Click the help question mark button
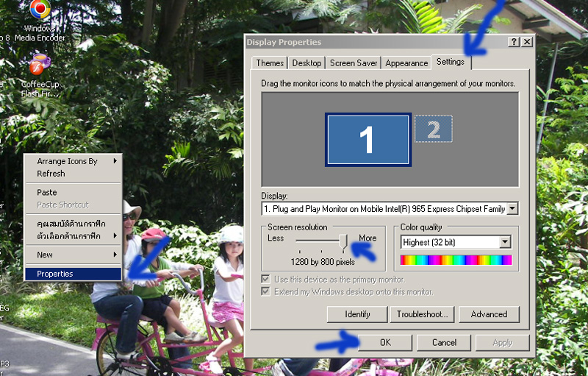Image resolution: width=588 pixels, height=376 pixels. coord(513,42)
